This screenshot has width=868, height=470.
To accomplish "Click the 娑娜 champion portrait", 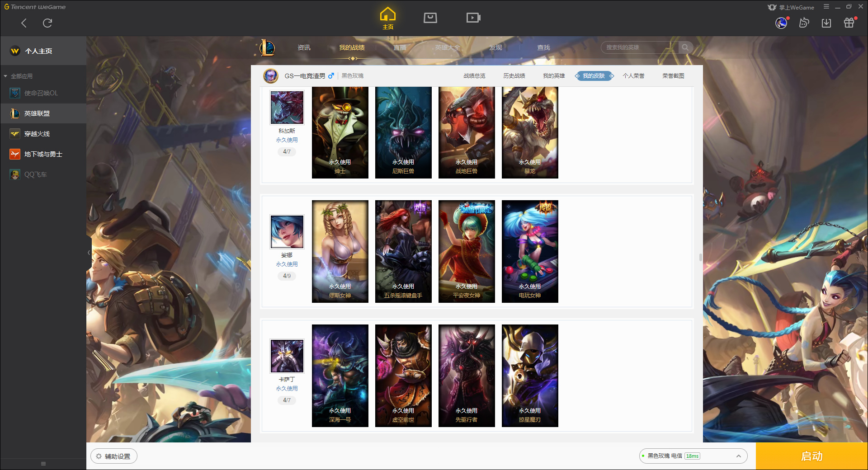I will [x=287, y=232].
